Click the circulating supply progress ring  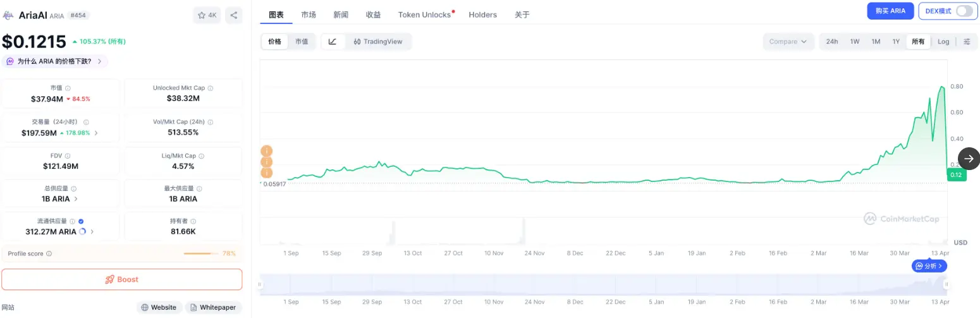82,232
